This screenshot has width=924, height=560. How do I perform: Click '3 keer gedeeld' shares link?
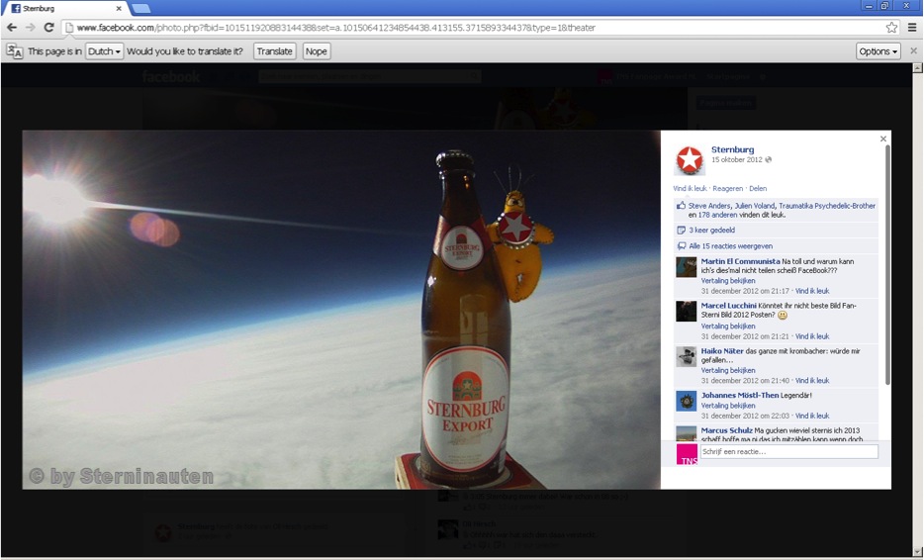[x=712, y=231]
